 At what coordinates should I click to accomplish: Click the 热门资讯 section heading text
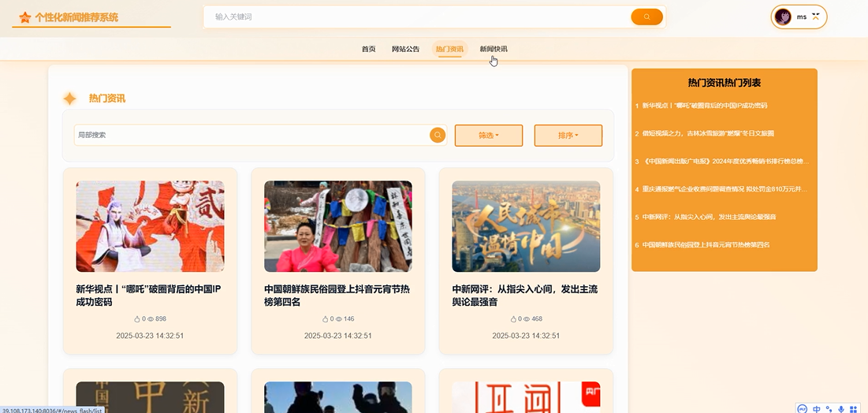point(107,99)
